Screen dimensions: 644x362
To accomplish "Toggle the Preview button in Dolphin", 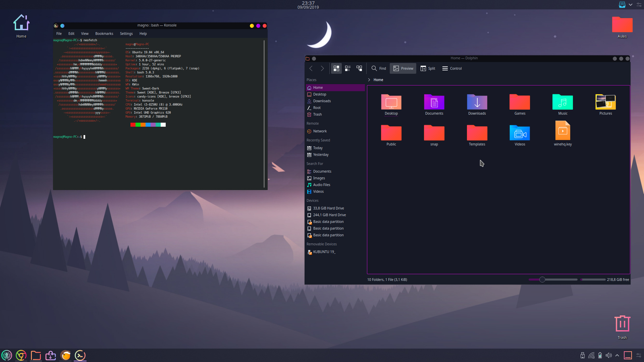I will coord(403,68).
